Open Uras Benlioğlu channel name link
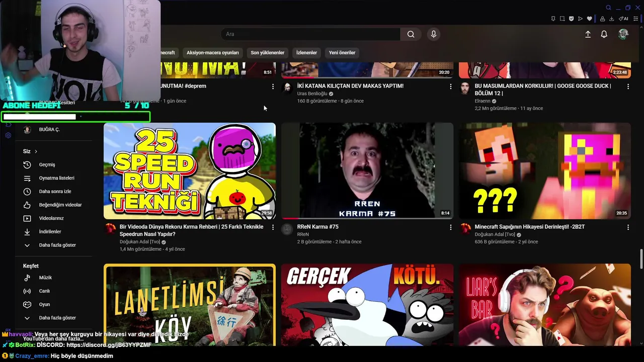This screenshot has height=362, width=644. [x=312, y=94]
